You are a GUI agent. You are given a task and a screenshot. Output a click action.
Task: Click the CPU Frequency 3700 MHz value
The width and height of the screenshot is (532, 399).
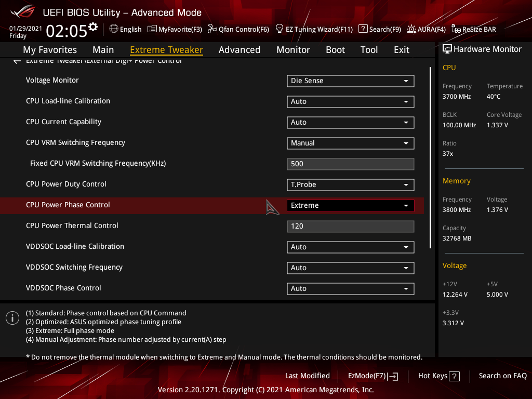point(456,96)
